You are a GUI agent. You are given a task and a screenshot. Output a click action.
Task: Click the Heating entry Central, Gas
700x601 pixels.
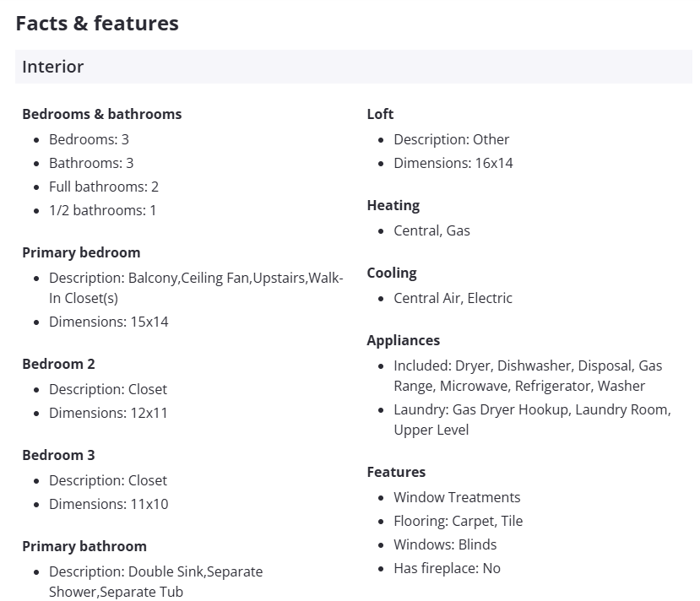(x=431, y=230)
